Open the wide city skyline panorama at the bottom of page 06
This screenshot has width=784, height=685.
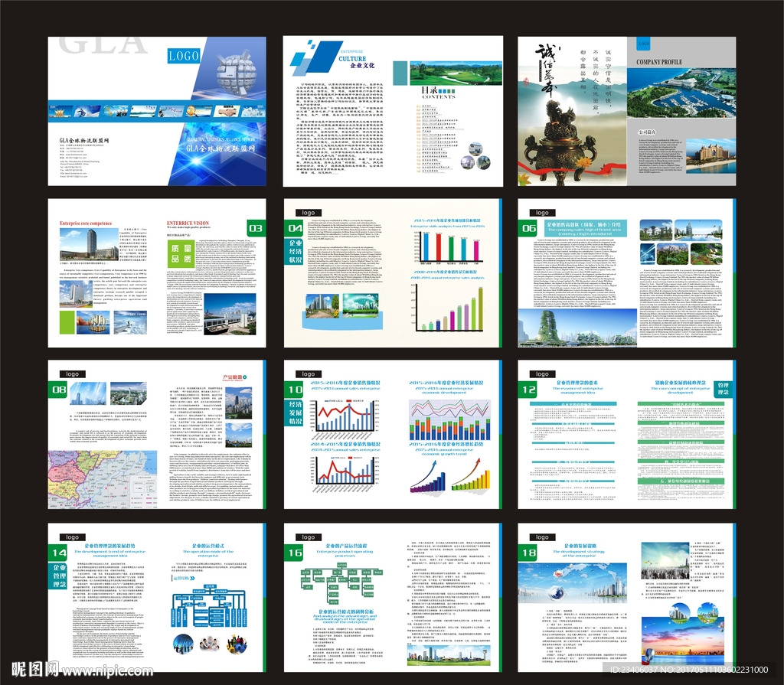(577, 328)
